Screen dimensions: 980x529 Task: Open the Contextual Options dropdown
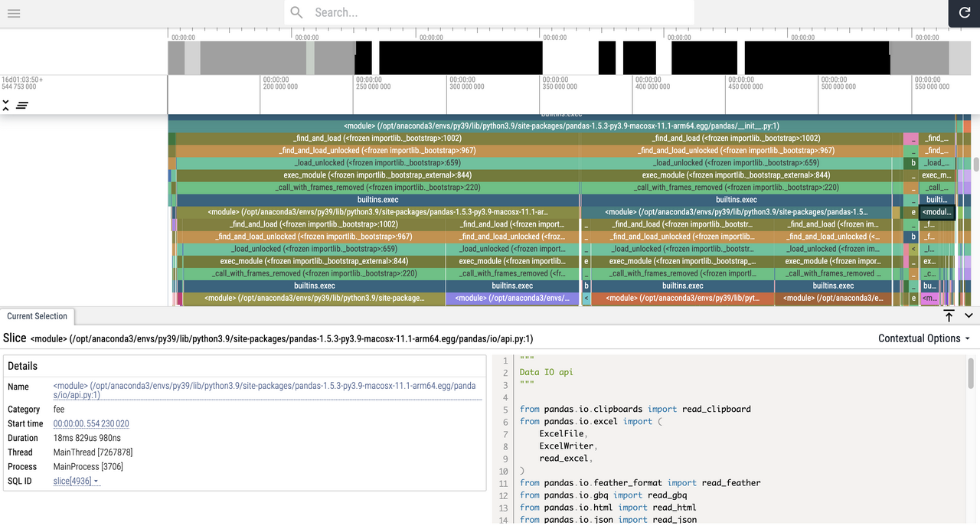[x=923, y=338]
